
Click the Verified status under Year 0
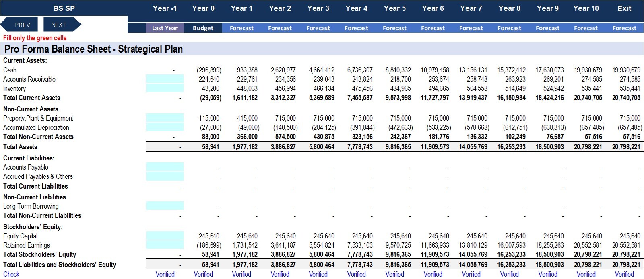(x=203, y=274)
